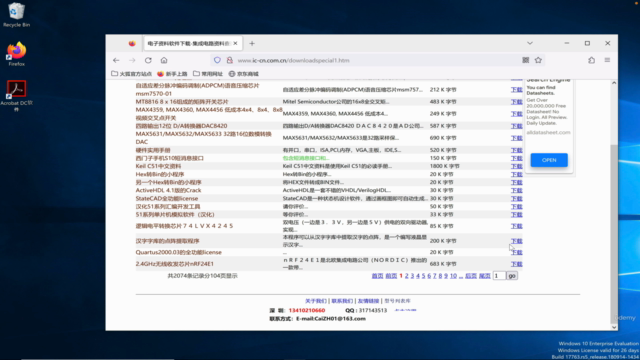The width and height of the screenshot is (640, 360).
Task: Show site security lock information
Action: pyautogui.click(x=230, y=60)
